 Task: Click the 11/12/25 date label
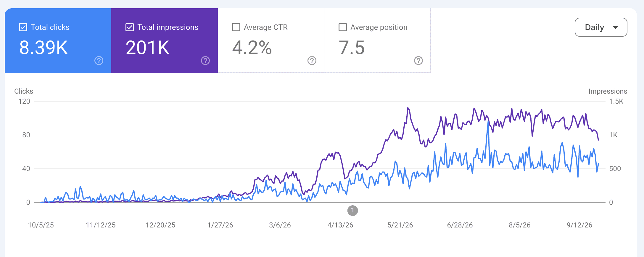pos(101,225)
